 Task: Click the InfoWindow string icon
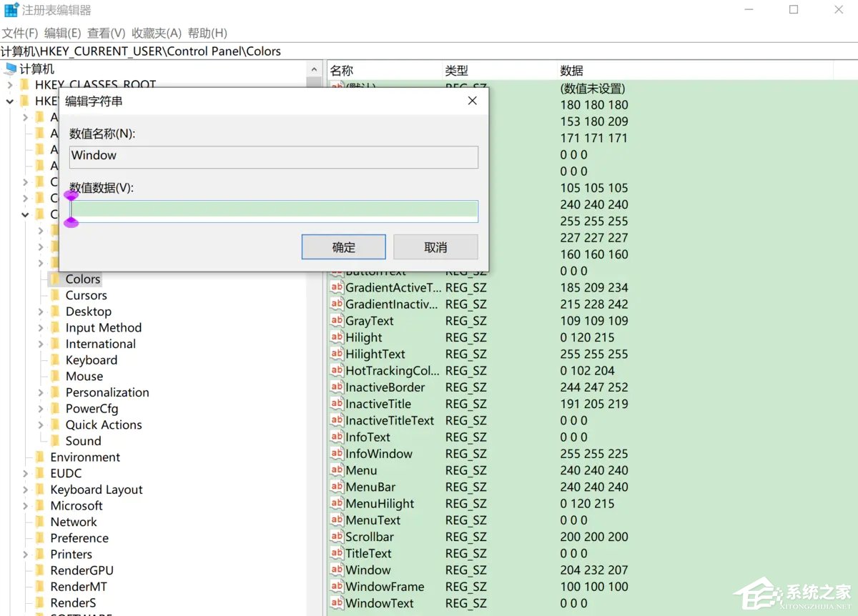(x=337, y=454)
